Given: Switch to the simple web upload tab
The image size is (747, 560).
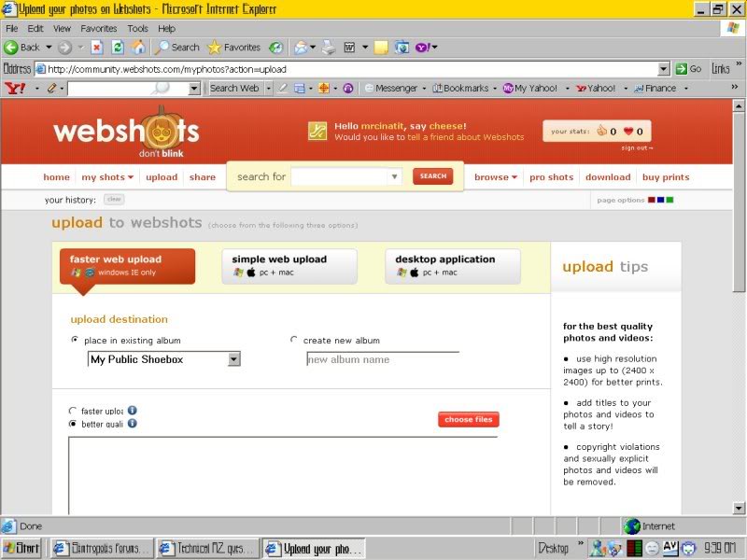Looking at the screenshot, I should click(289, 265).
